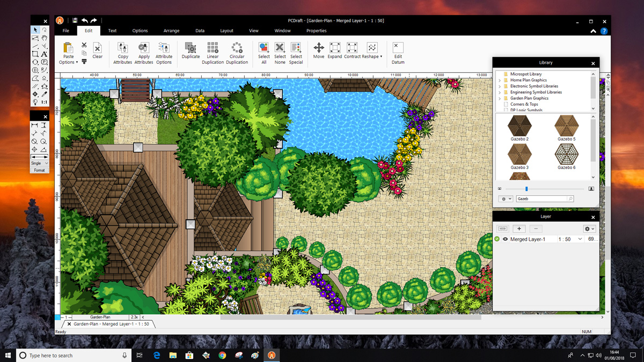The height and width of the screenshot is (362, 644).
Task: Click the remove layer minus button
Action: click(536, 228)
